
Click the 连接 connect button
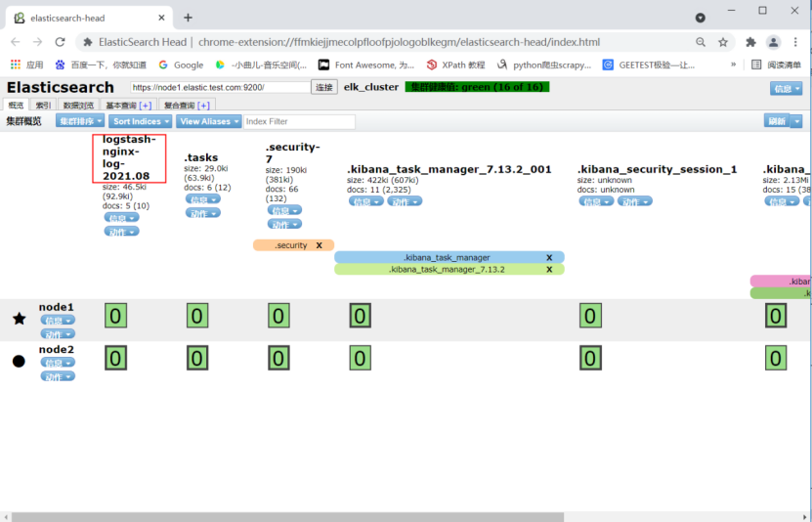coord(324,87)
